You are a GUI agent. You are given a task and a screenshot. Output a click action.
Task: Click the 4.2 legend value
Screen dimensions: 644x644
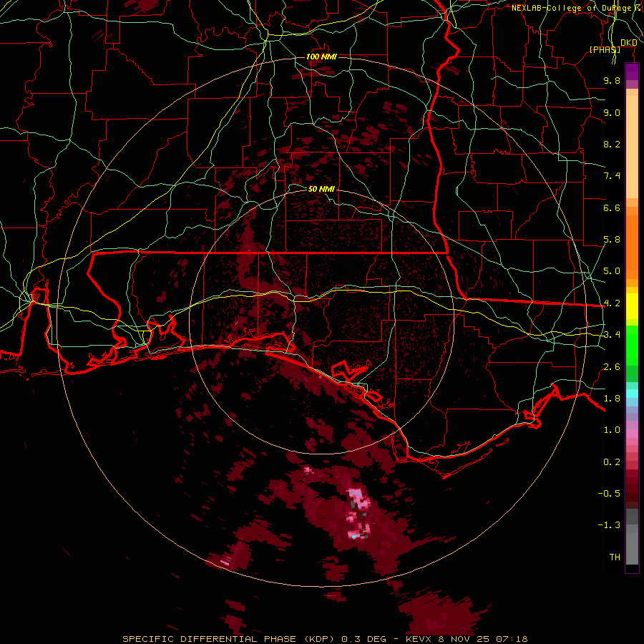click(x=612, y=303)
